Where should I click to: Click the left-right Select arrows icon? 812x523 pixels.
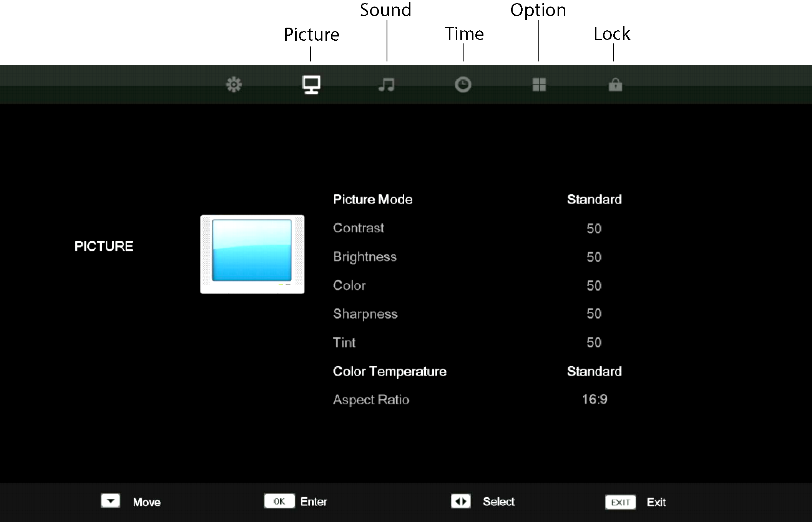[x=461, y=501]
